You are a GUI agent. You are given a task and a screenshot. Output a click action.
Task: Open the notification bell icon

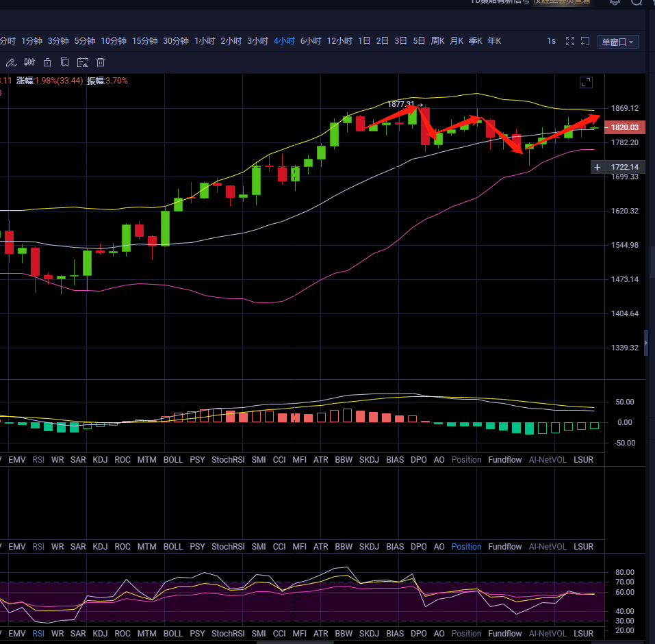pyautogui.click(x=615, y=2)
